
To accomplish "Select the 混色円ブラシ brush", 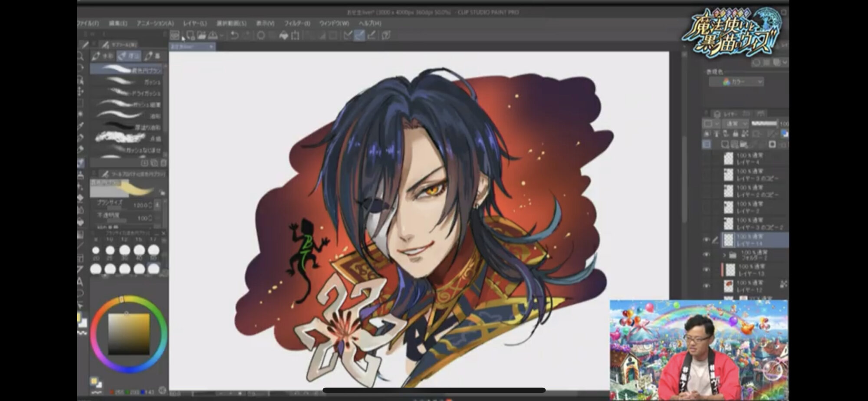I will [126, 69].
